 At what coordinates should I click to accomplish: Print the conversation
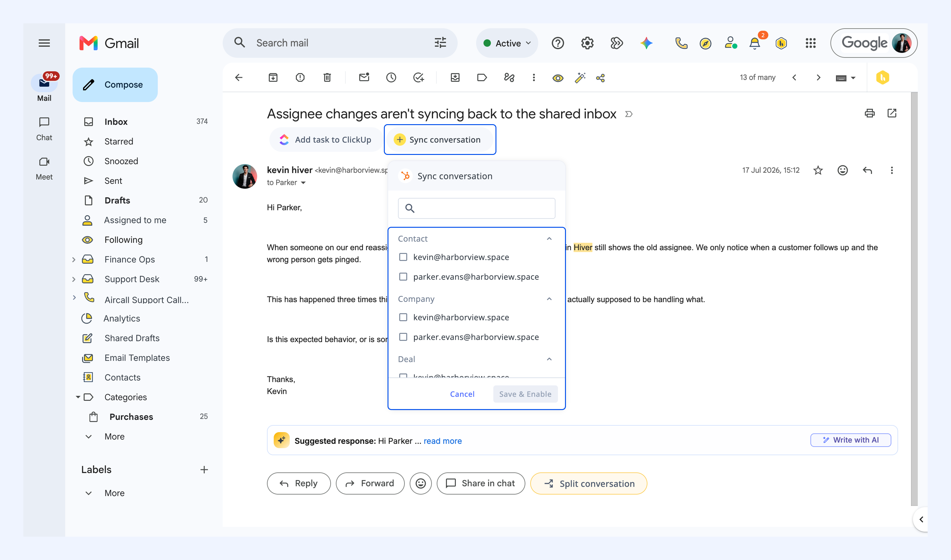click(869, 113)
